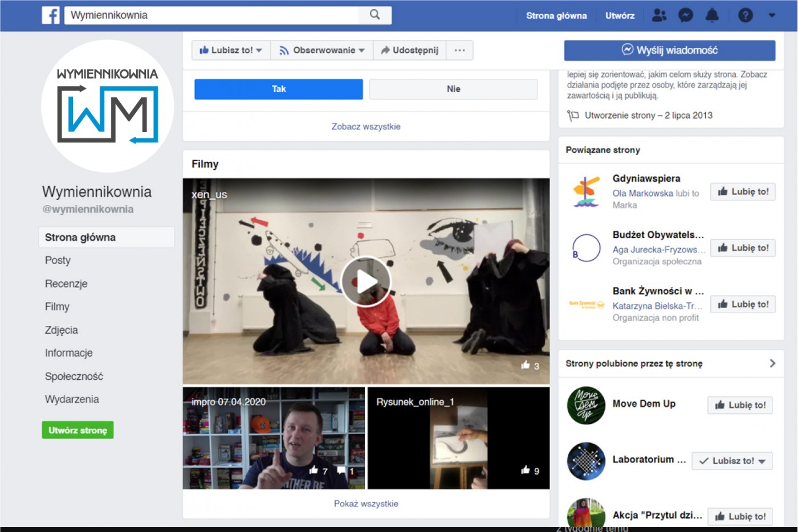
Task: Go to Strona główna in the top bar
Action: [x=556, y=15]
